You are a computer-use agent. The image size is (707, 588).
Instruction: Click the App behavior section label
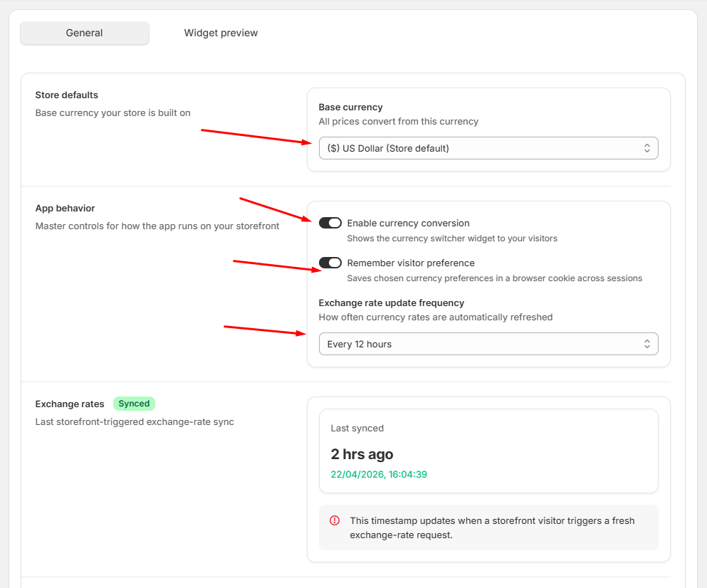(65, 208)
